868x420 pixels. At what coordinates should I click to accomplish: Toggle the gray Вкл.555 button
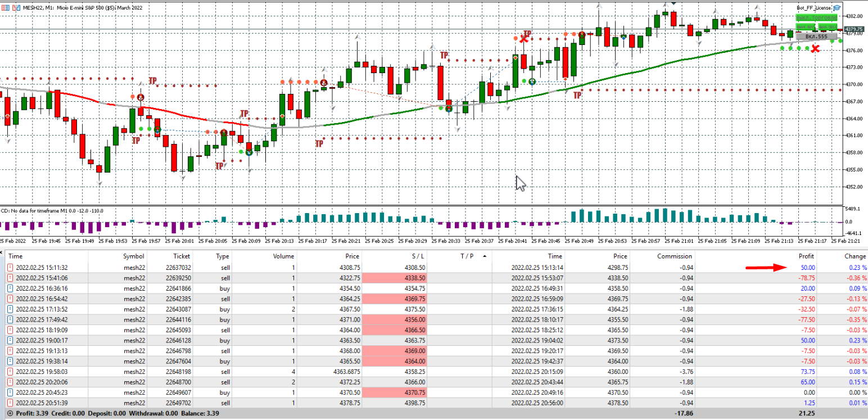point(816,36)
